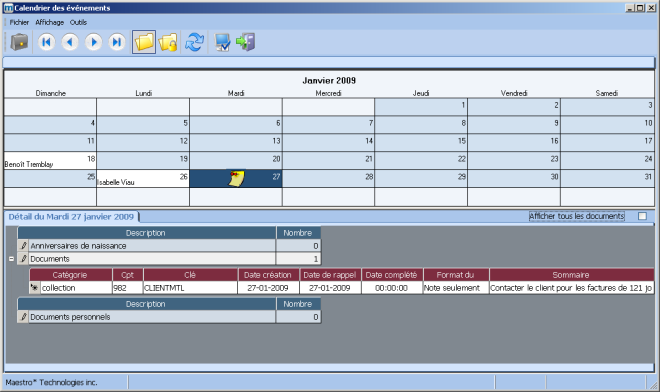Click the monitor with checkmark icon
The image size is (660, 392).
pyautogui.click(x=222, y=42)
